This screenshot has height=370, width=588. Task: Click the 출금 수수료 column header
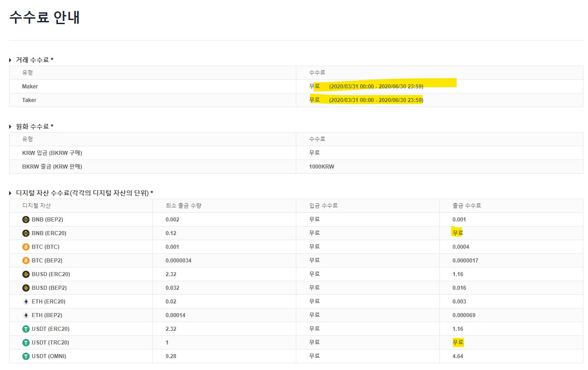point(467,206)
